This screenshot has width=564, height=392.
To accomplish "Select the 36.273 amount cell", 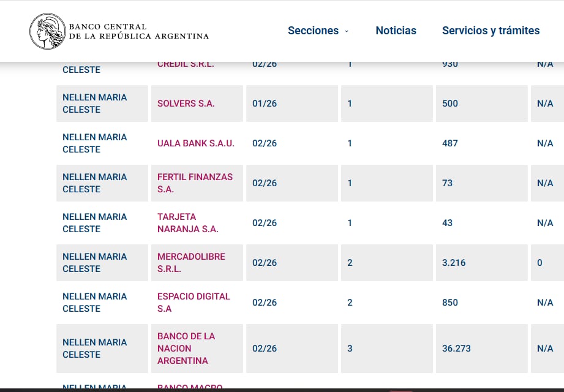I will [456, 348].
